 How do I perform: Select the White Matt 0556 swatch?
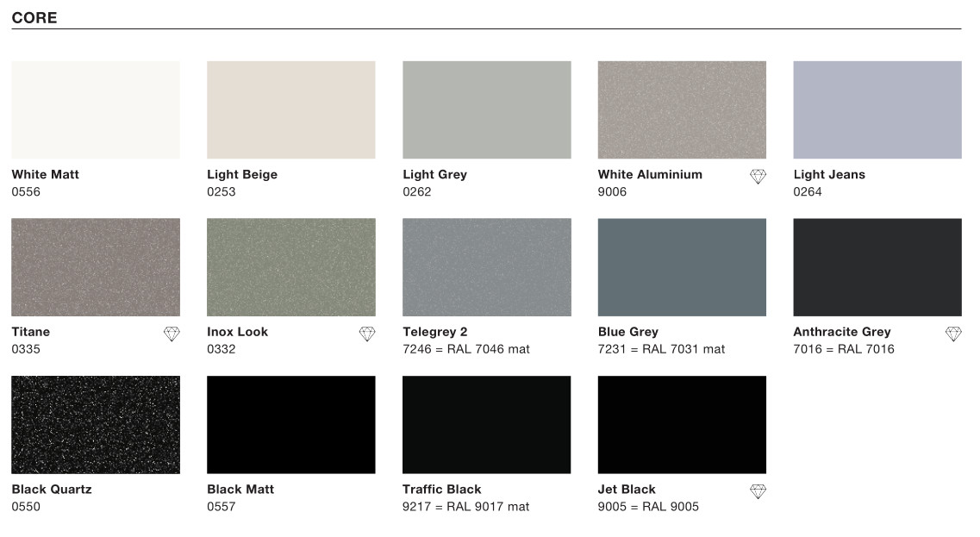(96, 110)
